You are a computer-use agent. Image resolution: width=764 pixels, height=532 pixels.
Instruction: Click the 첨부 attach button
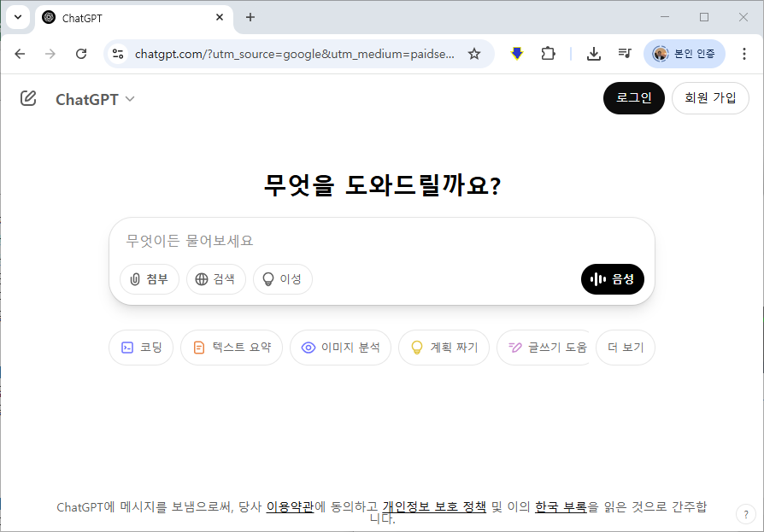(150, 279)
